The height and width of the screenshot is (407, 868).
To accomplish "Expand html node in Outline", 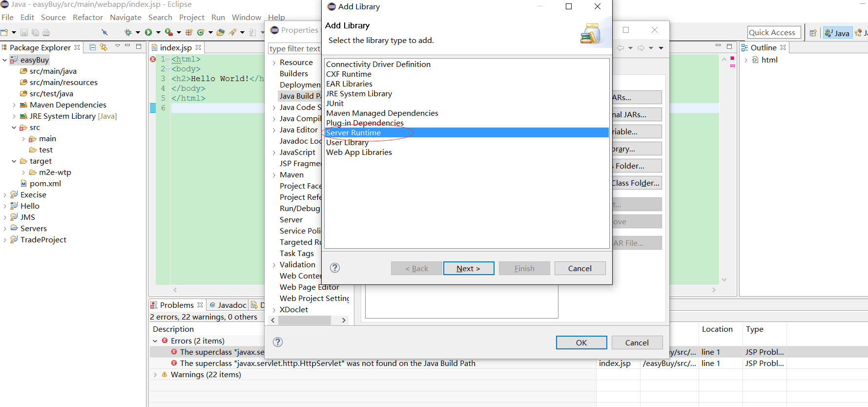I will (746, 60).
